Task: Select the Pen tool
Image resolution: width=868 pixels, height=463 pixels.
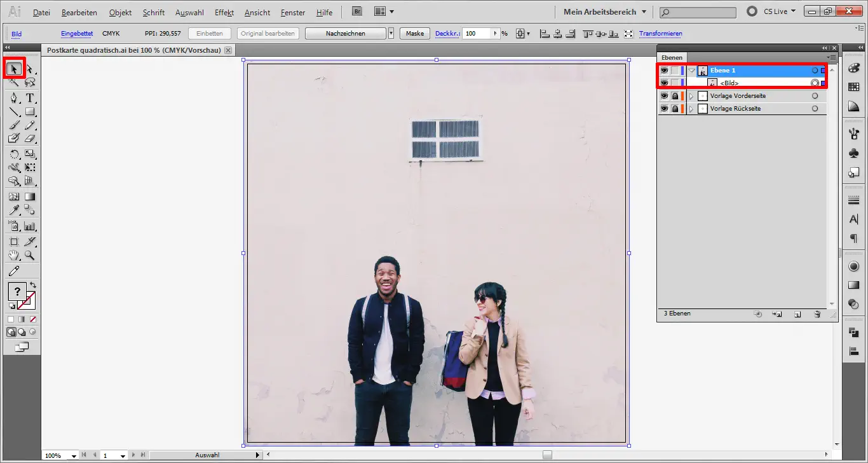Action: (x=14, y=98)
